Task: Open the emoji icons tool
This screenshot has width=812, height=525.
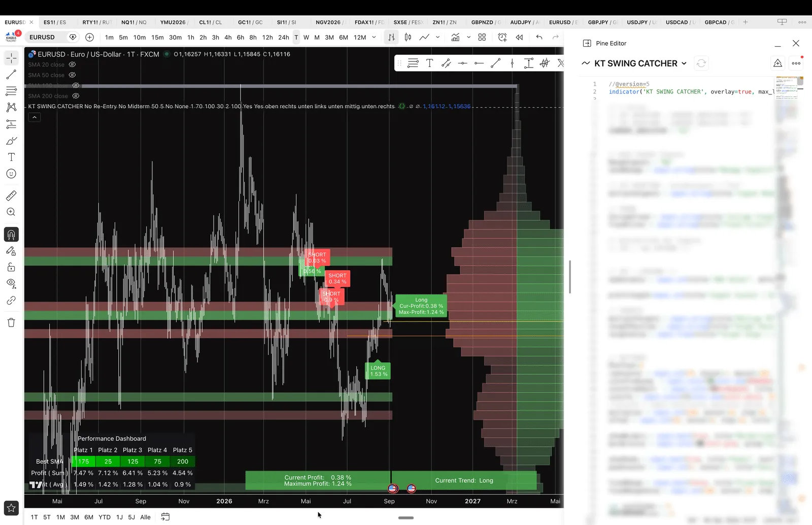Action: tap(11, 174)
